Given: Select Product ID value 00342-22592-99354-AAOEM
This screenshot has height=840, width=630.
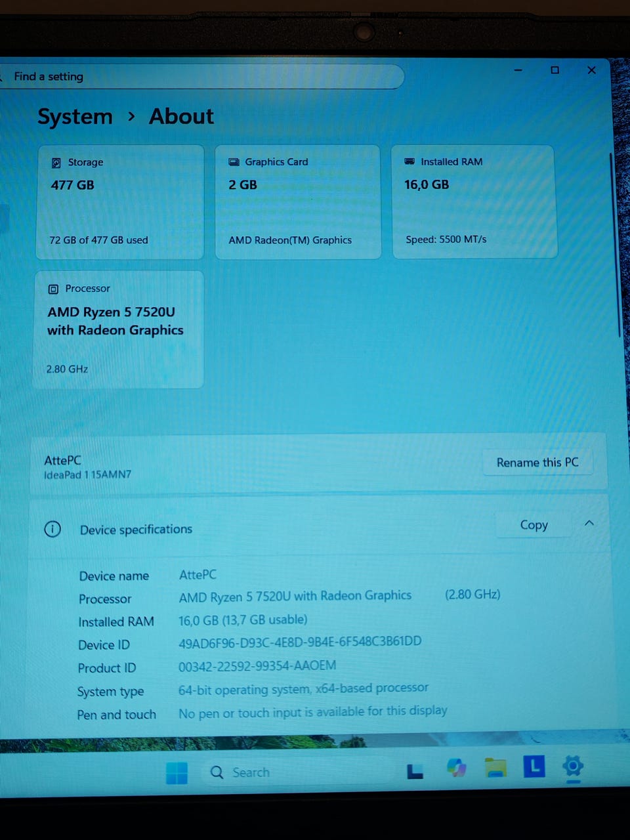Looking at the screenshot, I should pos(257,665).
